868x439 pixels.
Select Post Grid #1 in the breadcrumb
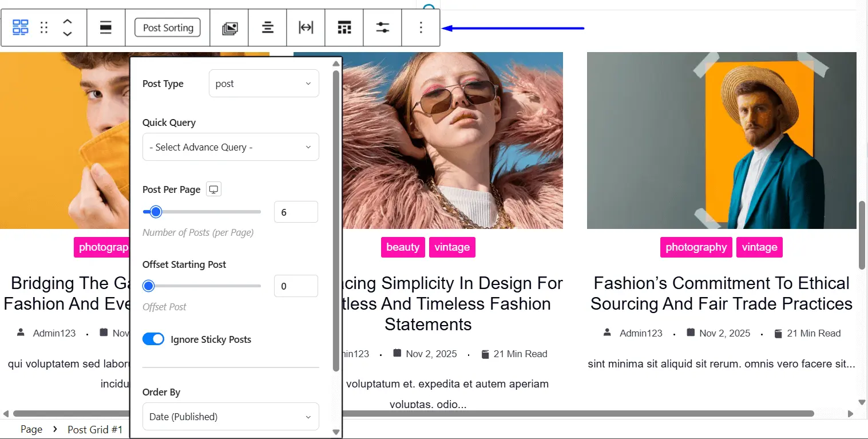[x=95, y=429]
